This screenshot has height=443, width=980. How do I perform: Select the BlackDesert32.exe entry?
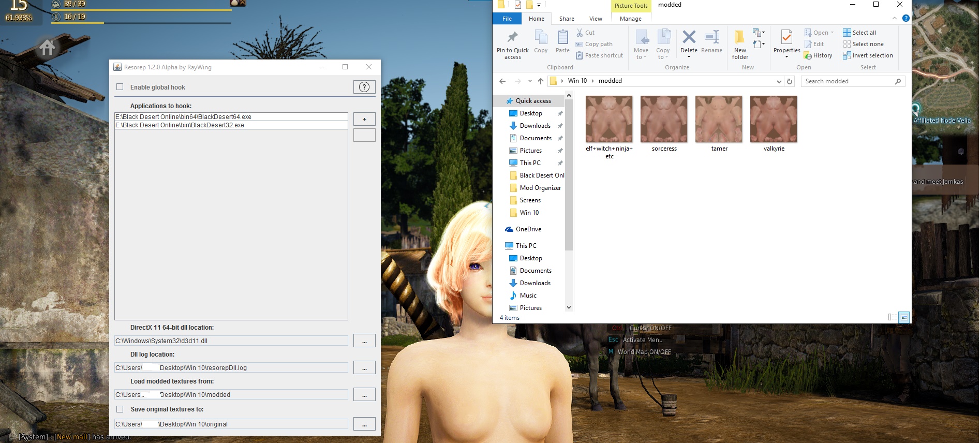(x=231, y=125)
